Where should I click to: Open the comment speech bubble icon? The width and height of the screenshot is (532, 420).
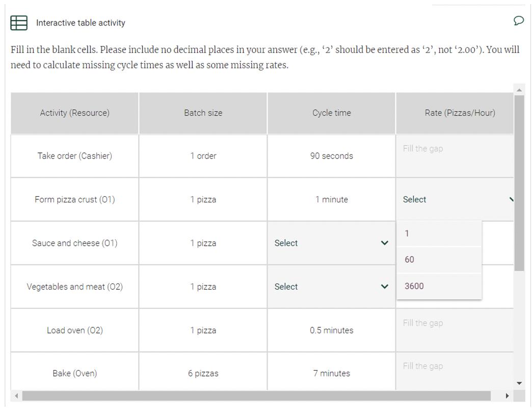coord(518,21)
